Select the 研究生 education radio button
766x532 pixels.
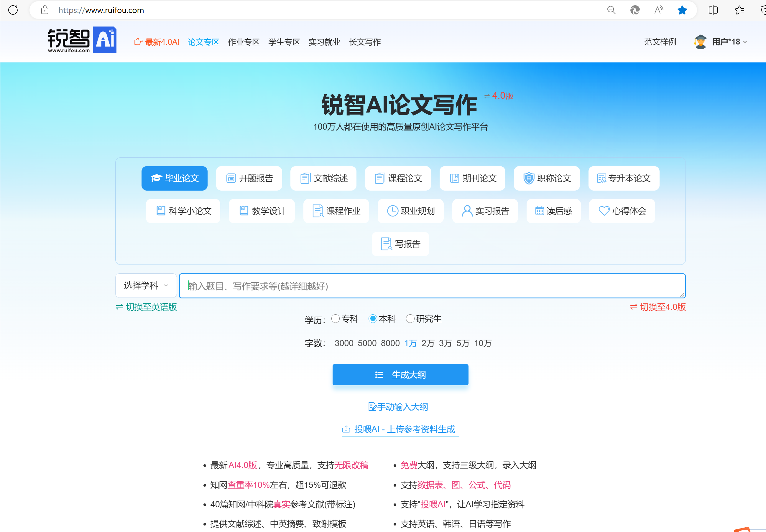(410, 319)
